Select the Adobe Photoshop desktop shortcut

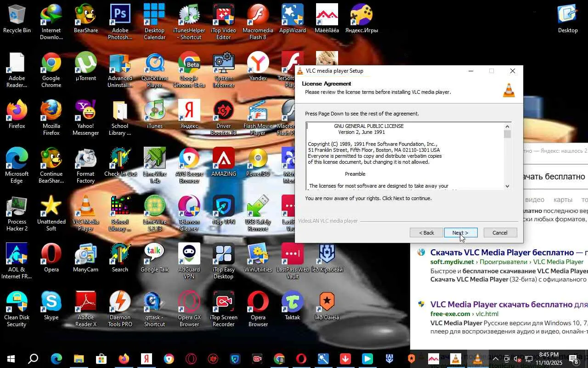120,22
